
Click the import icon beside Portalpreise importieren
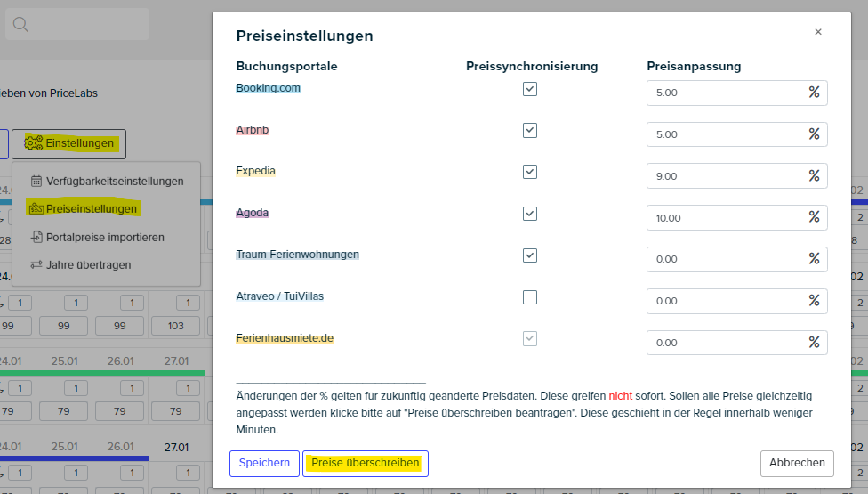coord(36,237)
